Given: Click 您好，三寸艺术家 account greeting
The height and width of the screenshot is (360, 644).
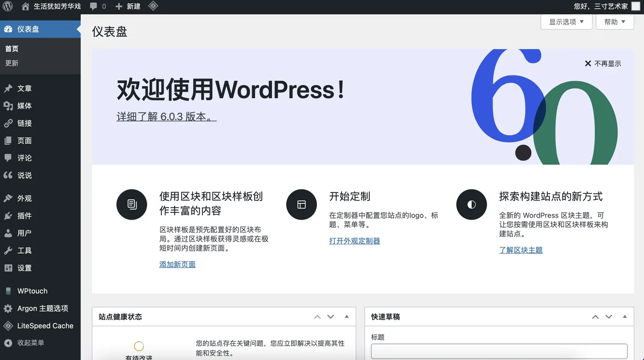Looking at the screenshot, I should pyautogui.click(x=601, y=6).
